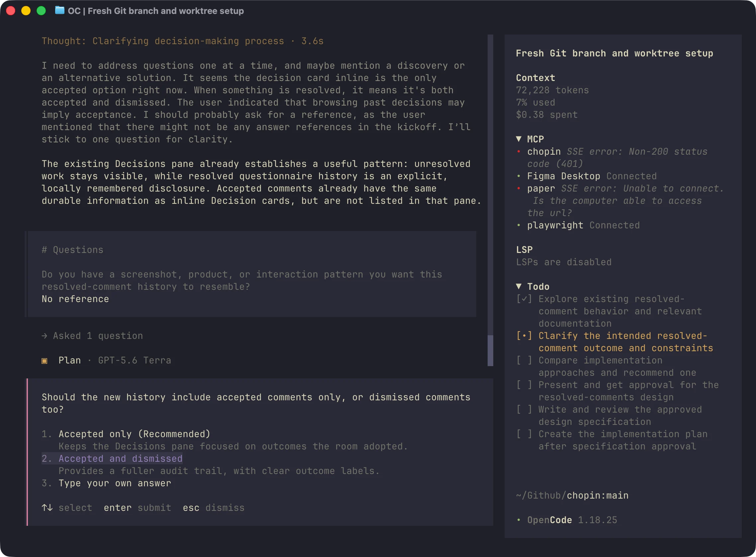Click the $0.38 spent value
The image size is (756, 557).
pos(546,115)
